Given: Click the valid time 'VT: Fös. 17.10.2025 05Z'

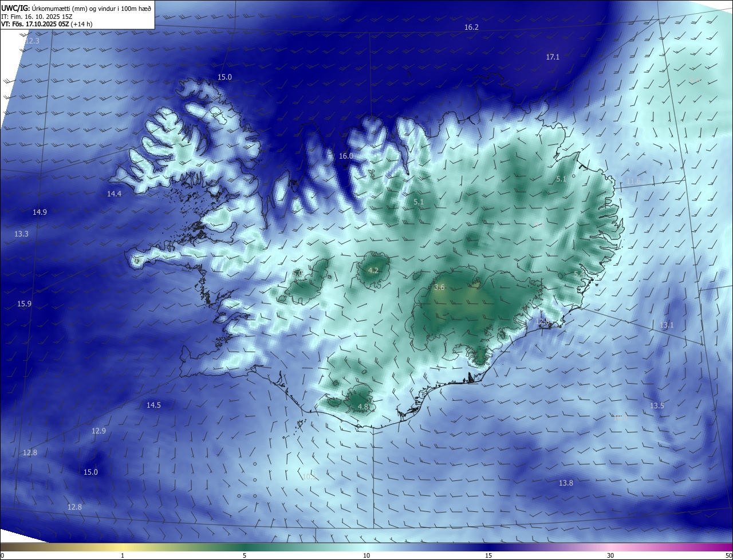Looking at the screenshot, I should tap(35, 24).
